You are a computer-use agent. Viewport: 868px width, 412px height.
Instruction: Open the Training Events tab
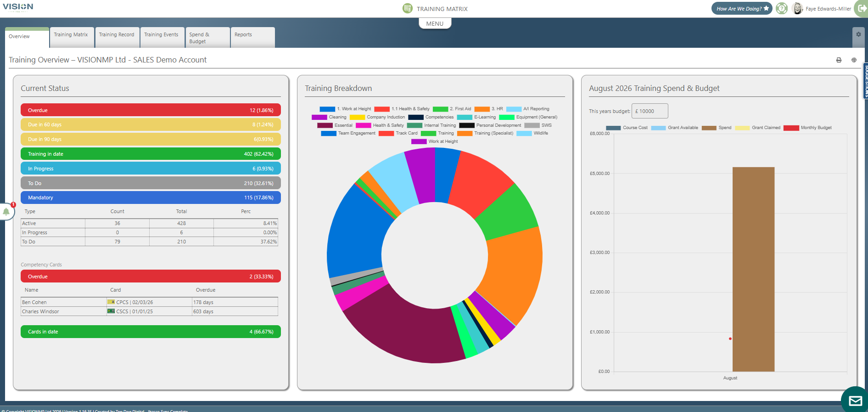162,37
